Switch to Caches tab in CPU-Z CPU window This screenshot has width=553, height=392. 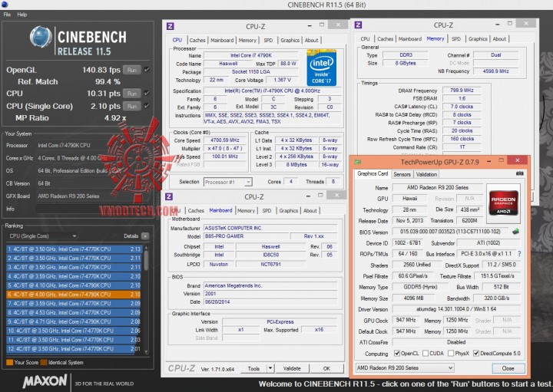(197, 40)
